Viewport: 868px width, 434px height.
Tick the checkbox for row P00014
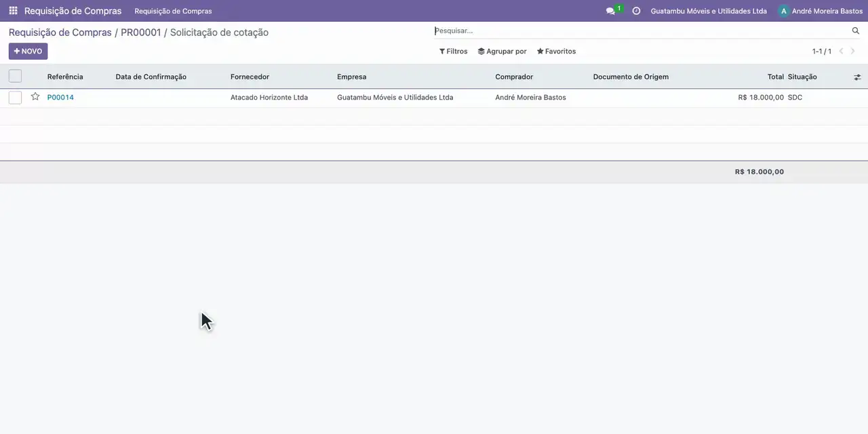tap(15, 98)
